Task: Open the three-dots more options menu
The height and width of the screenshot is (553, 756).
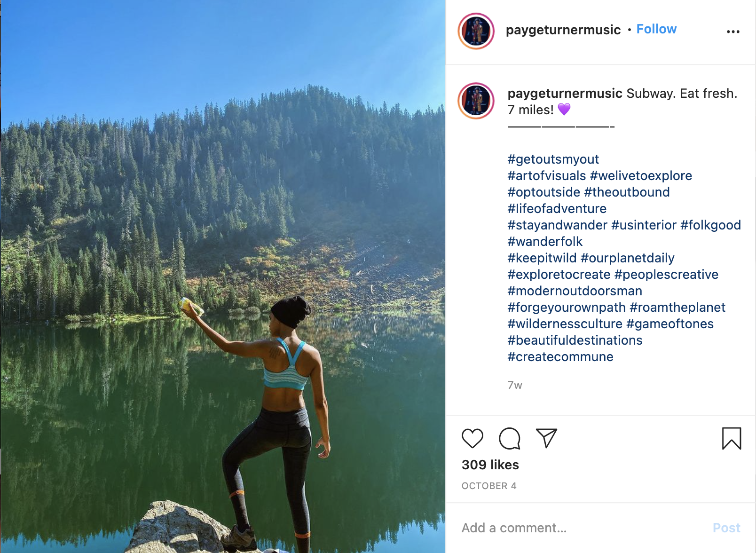Action: pos(733,32)
